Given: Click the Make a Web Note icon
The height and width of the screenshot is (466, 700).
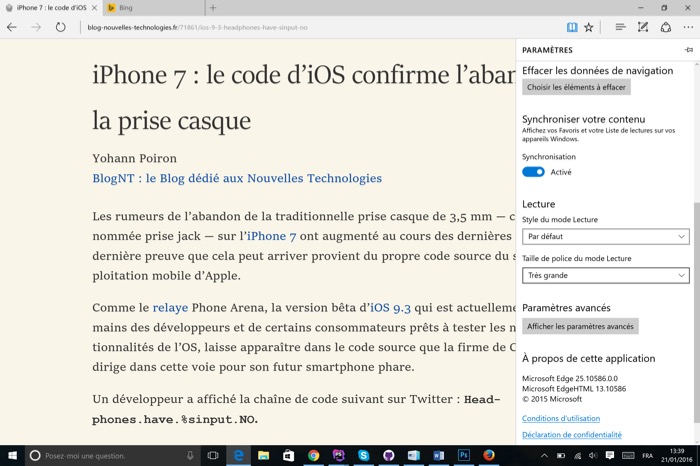Looking at the screenshot, I should pos(643,27).
